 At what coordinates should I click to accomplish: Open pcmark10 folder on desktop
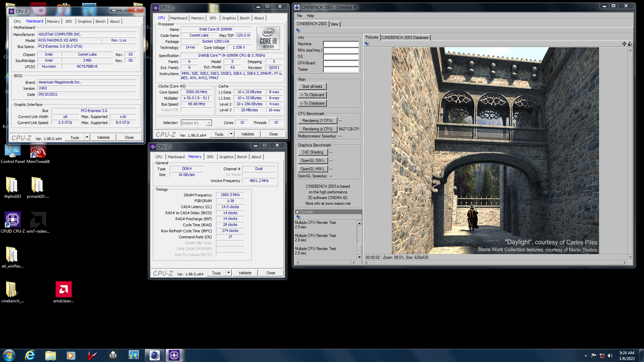click(38, 188)
